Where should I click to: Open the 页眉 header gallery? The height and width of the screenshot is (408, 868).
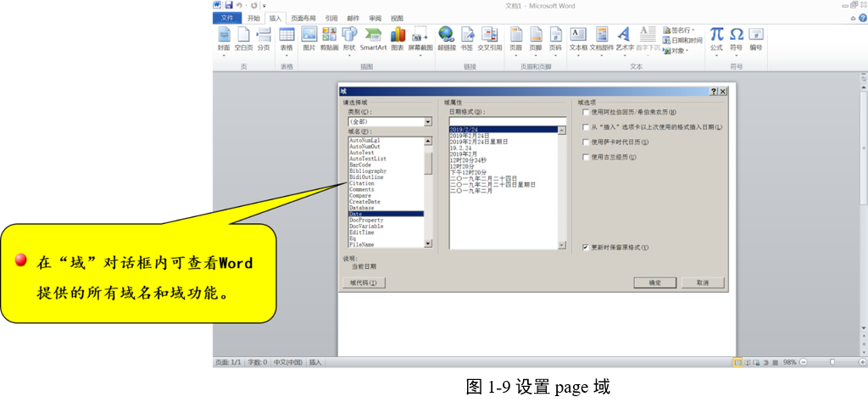516,42
